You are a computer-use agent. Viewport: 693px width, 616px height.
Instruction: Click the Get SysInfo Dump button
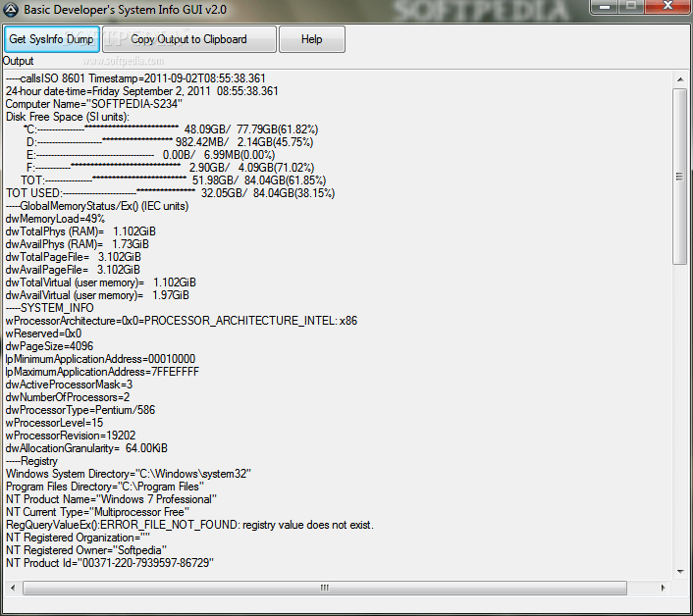(52, 39)
